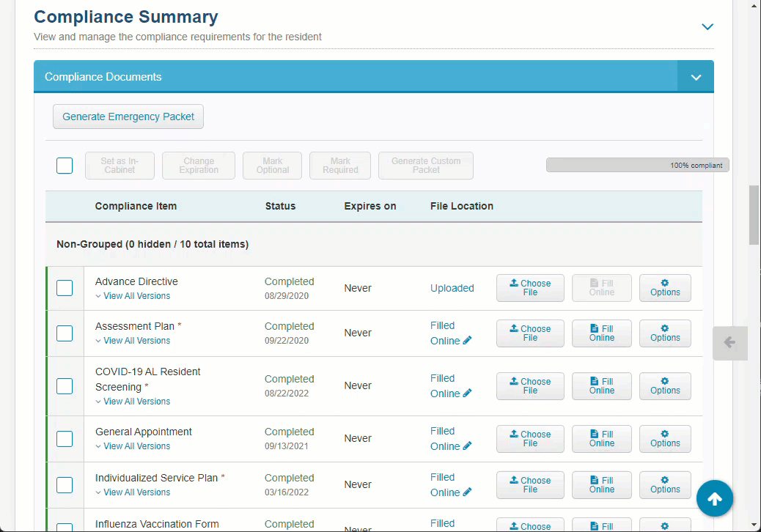
Task: Expand View All Versions under Advance Directive
Action: coord(133,296)
